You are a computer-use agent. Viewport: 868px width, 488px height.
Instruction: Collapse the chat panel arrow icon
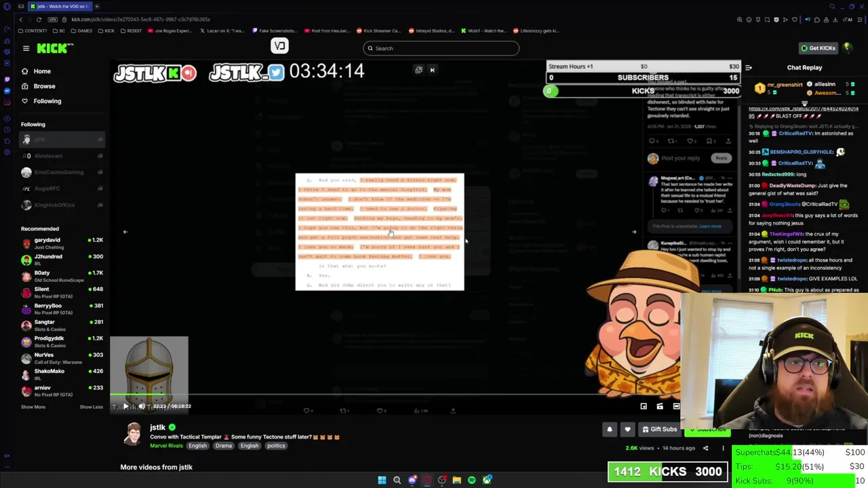748,67
